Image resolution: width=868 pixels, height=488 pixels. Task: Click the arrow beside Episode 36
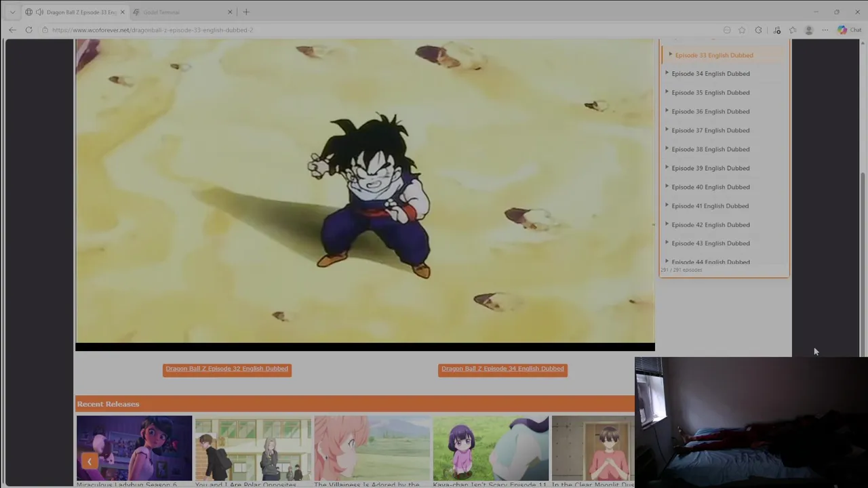pyautogui.click(x=667, y=110)
